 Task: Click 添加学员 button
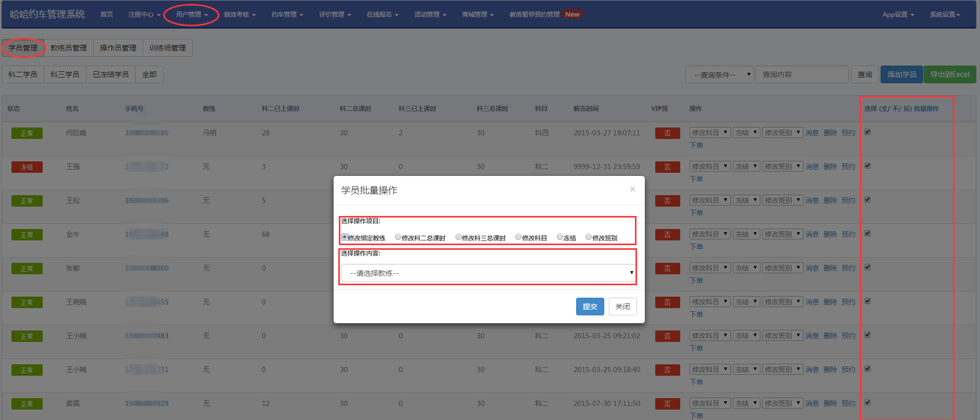coord(902,74)
